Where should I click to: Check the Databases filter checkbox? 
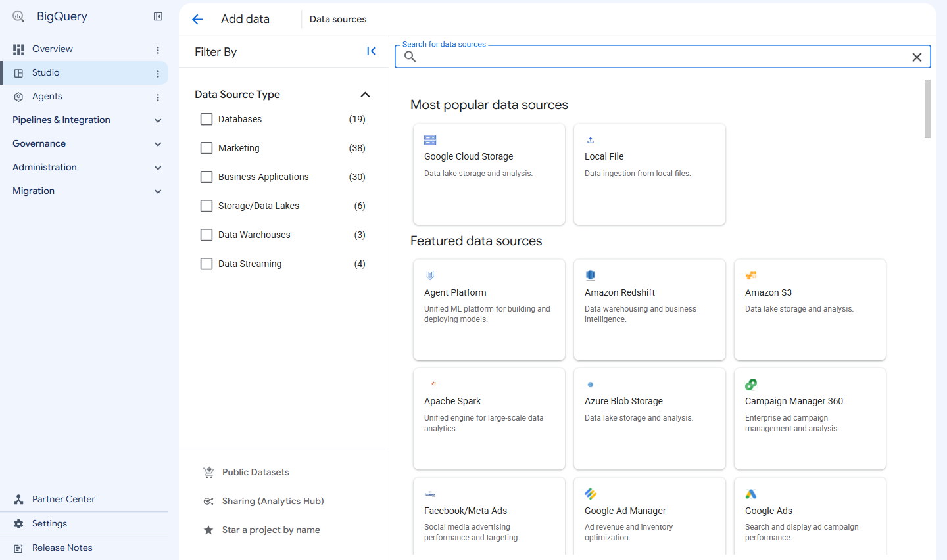206,119
